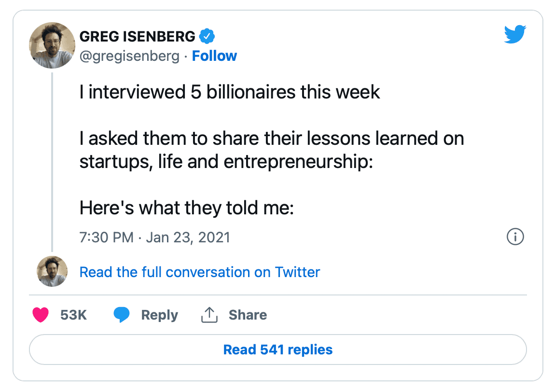The width and height of the screenshot is (554, 392).
Task: Click the "startups, life and entrepreneurship" text line
Action: [226, 162]
